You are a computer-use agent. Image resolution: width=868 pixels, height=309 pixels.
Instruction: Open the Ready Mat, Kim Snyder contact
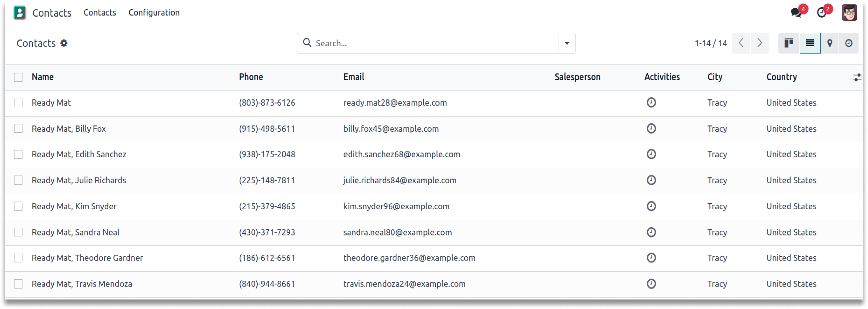[74, 206]
